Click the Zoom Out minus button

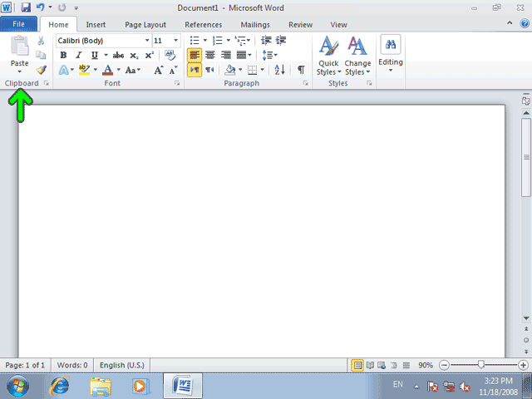pyautogui.click(x=444, y=365)
